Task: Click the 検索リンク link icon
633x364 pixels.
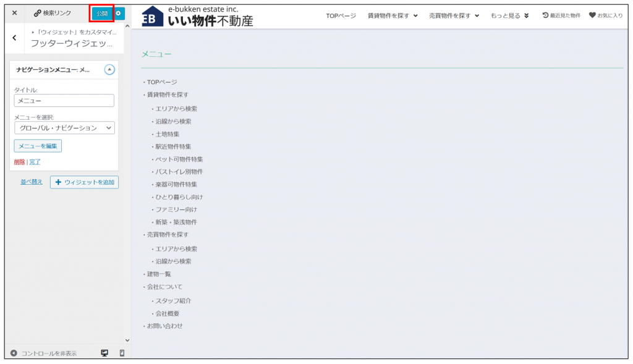Action: [38, 13]
